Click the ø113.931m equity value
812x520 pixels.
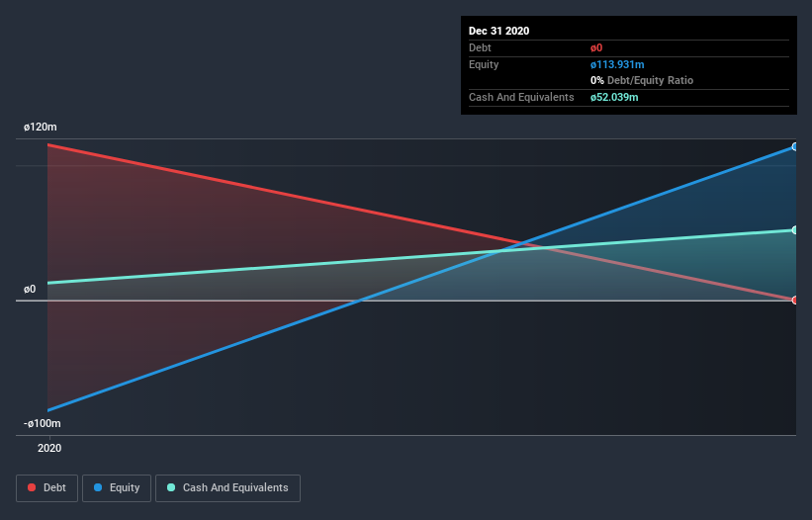[617, 64]
